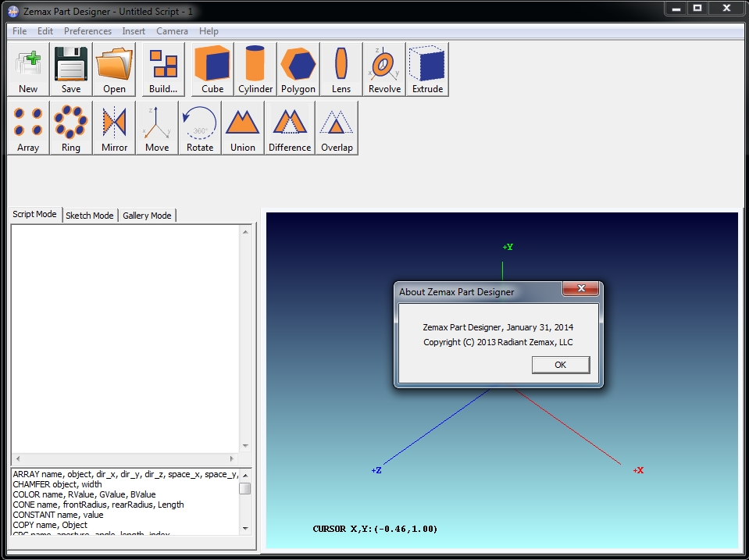The height and width of the screenshot is (560, 749).
Task: Insert a Cube object
Action: (x=212, y=70)
